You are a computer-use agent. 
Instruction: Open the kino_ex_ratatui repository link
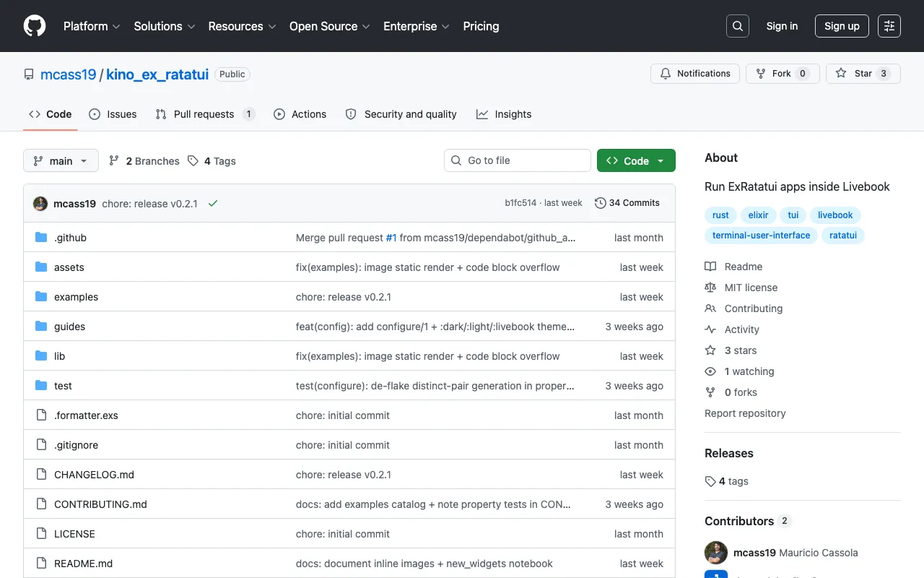[157, 74]
